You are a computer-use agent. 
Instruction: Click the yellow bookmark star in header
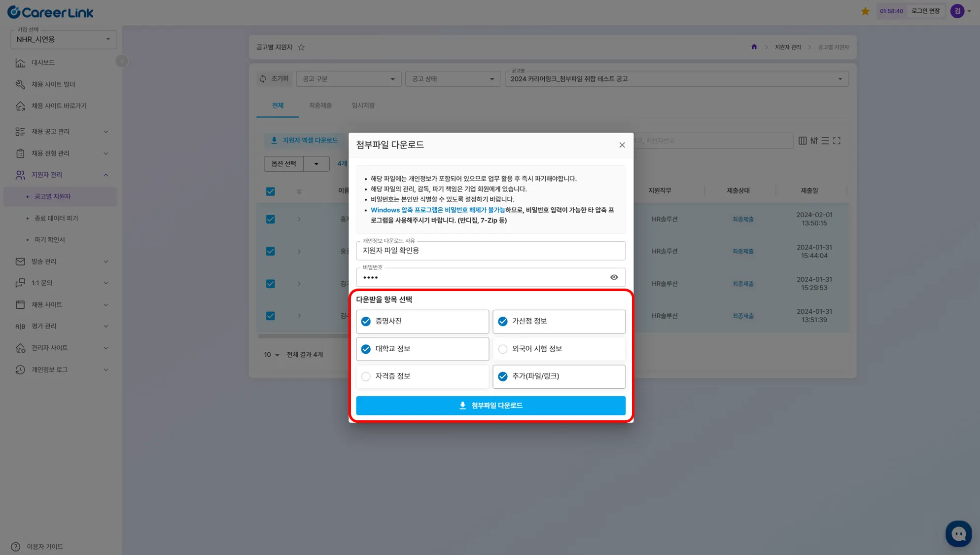(865, 11)
